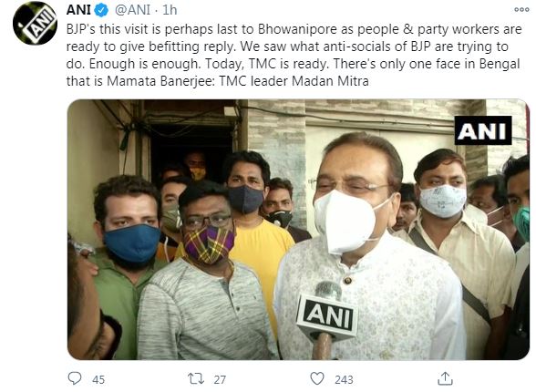Retweet using the arrows icon
The width and height of the screenshot is (536, 392).
pos(196,378)
